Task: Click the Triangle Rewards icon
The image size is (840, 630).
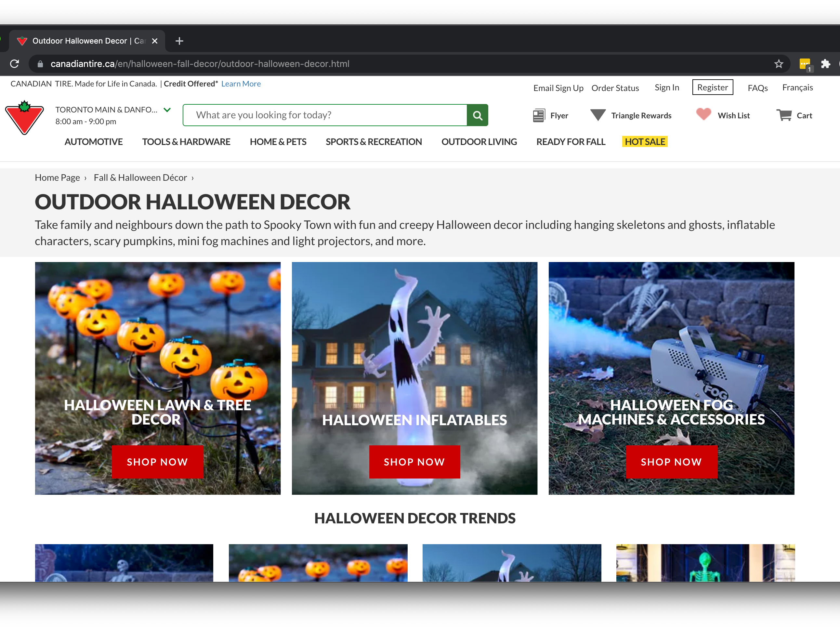Action: point(598,115)
